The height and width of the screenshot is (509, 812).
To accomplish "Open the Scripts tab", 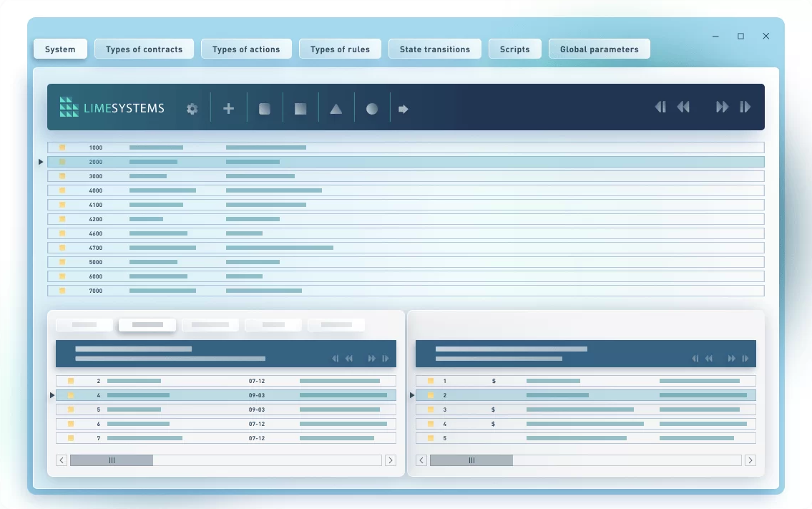I will pos(515,49).
